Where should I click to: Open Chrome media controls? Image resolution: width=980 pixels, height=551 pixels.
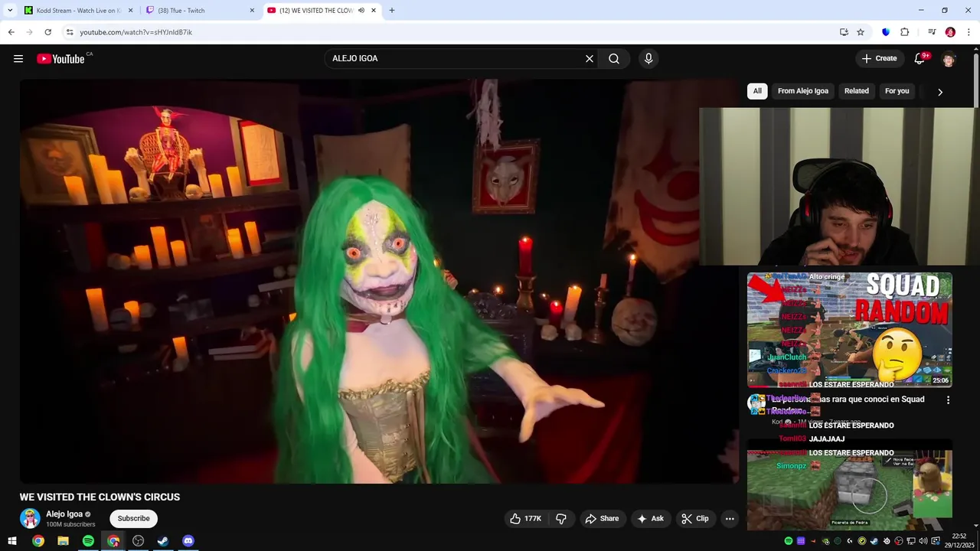(x=932, y=32)
